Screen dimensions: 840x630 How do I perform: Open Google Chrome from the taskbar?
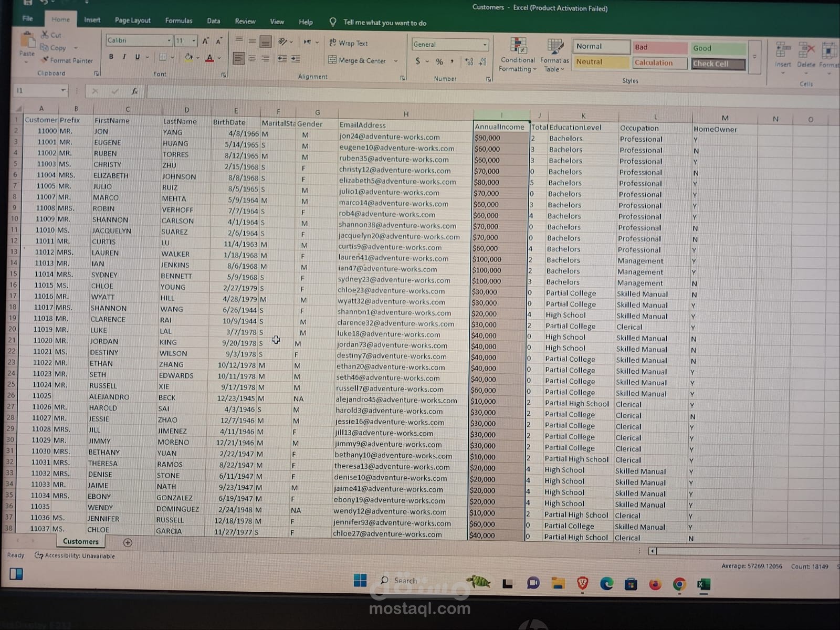pos(679,584)
